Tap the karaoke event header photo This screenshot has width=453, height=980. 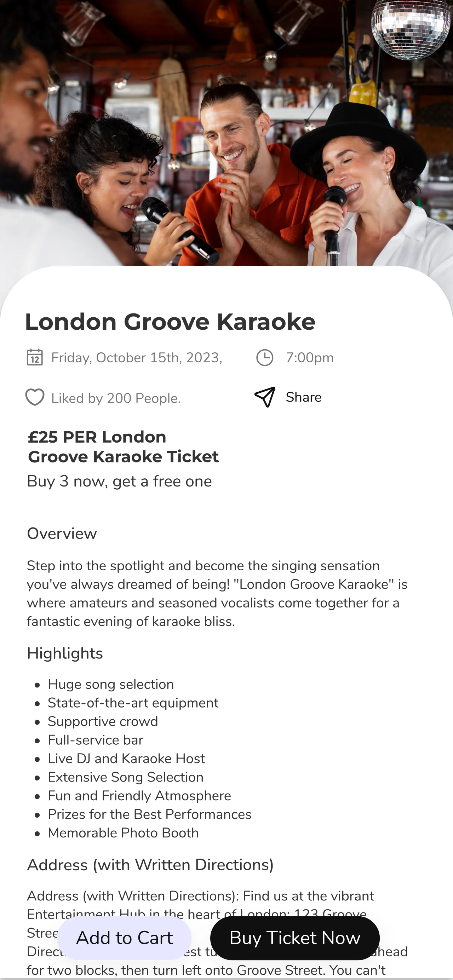click(x=226, y=133)
